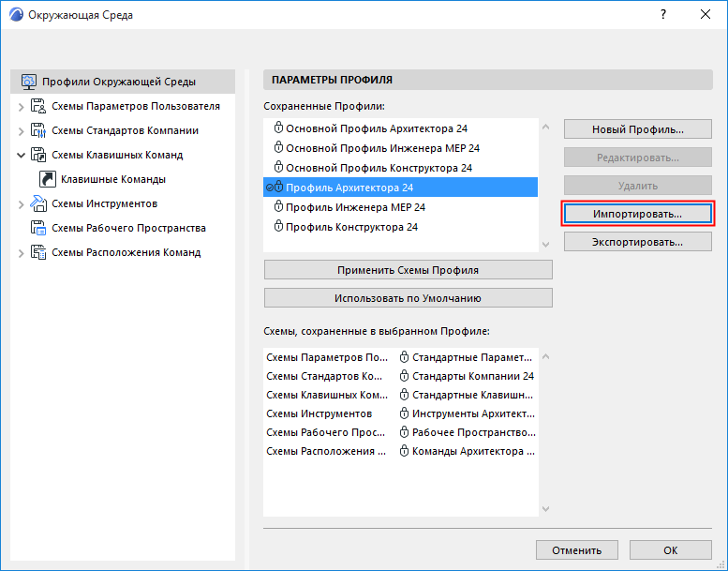The image size is (728, 571).
Task: Click the disabled Редактировать button
Action: point(637,158)
